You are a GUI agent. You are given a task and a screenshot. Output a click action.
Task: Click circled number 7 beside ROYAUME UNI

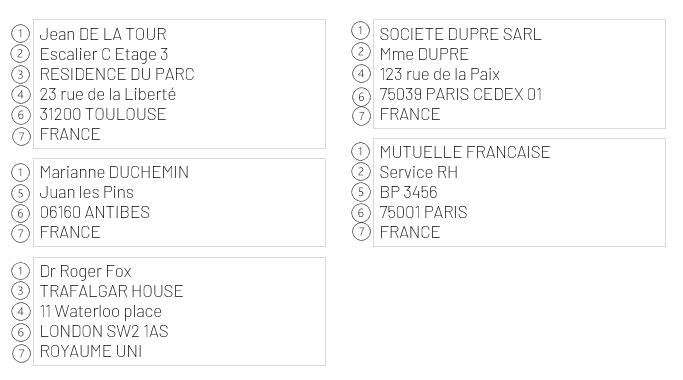21,353
